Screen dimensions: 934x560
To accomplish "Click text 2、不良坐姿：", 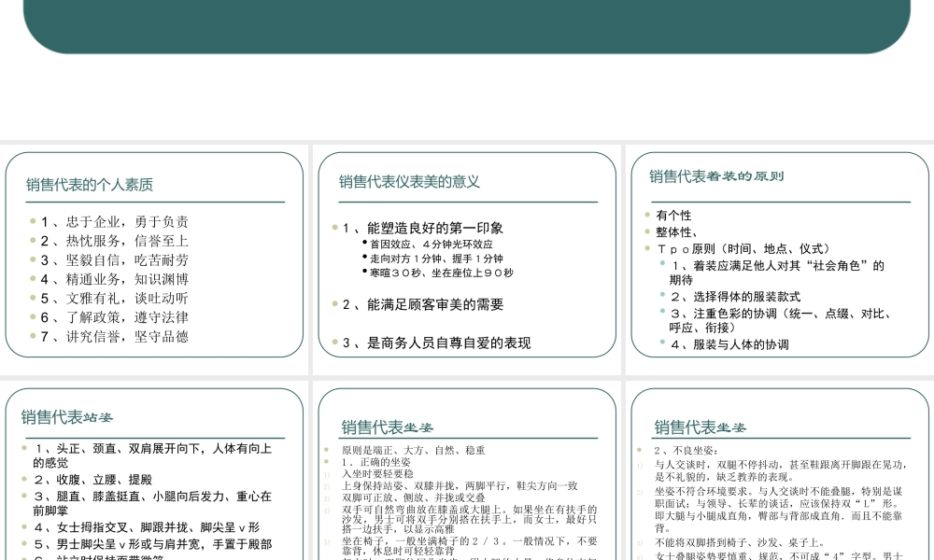I will pyautogui.click(x=686, y=451).
